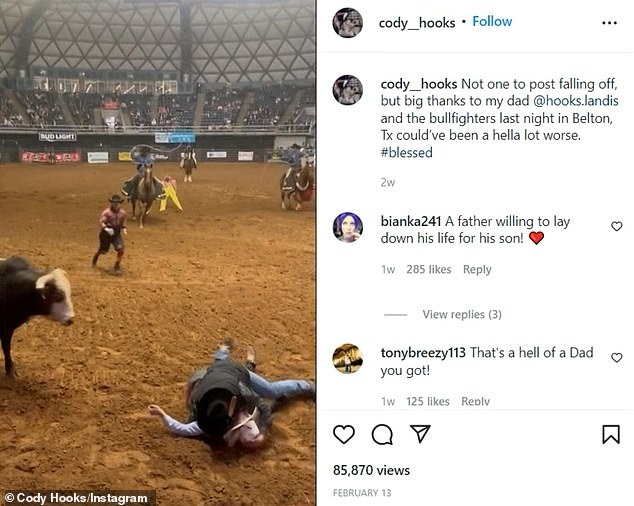Open tonybreezy113's profile picture
Viewport: 634px width, 506px height.
(x=347, y=358)
